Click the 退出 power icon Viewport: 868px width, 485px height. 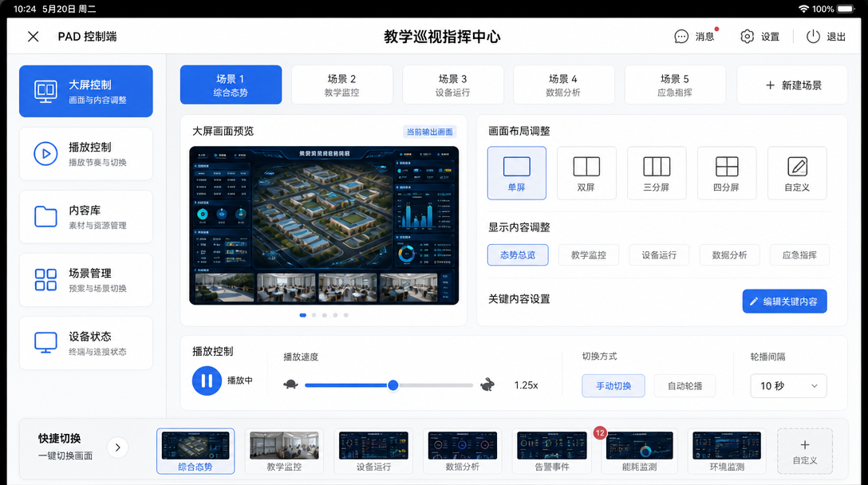point(813,37)
